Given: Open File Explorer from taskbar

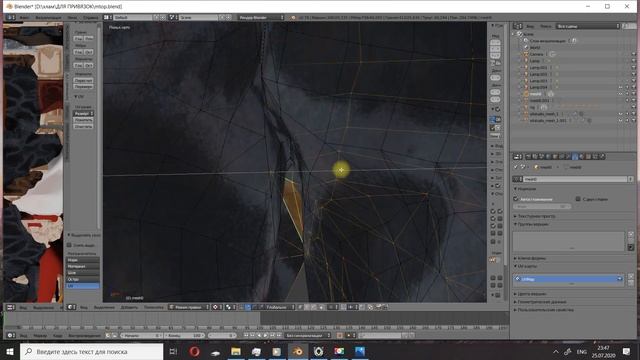Looking at the screenshot, I should click(x=236, y=351).
